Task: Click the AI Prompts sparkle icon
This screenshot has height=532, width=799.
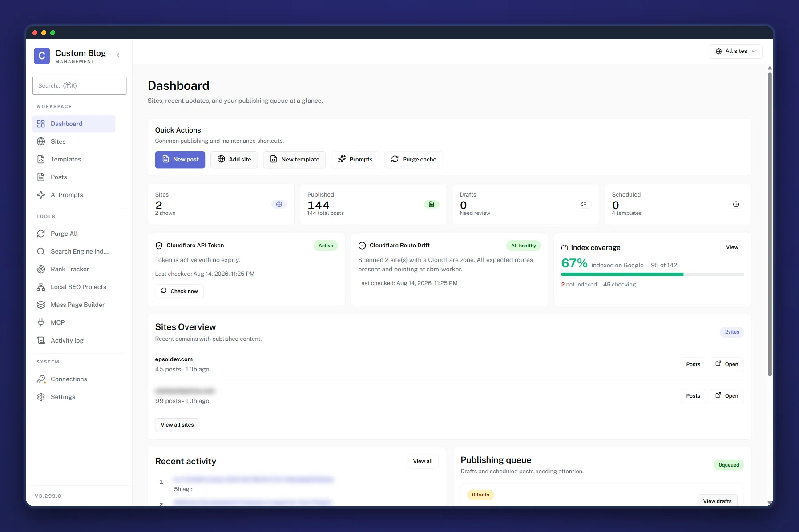Action: pyautogui.click(x=41, y=195)
